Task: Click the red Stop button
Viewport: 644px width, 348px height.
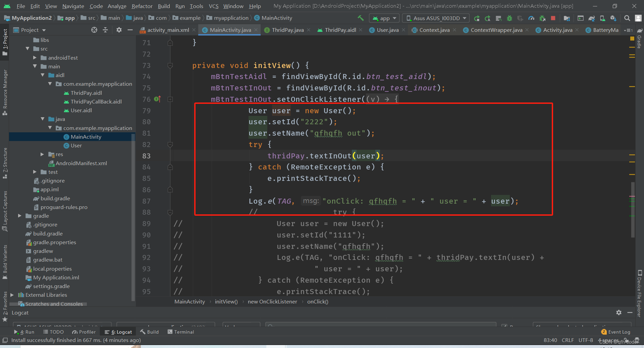Action: pos(553,18)
